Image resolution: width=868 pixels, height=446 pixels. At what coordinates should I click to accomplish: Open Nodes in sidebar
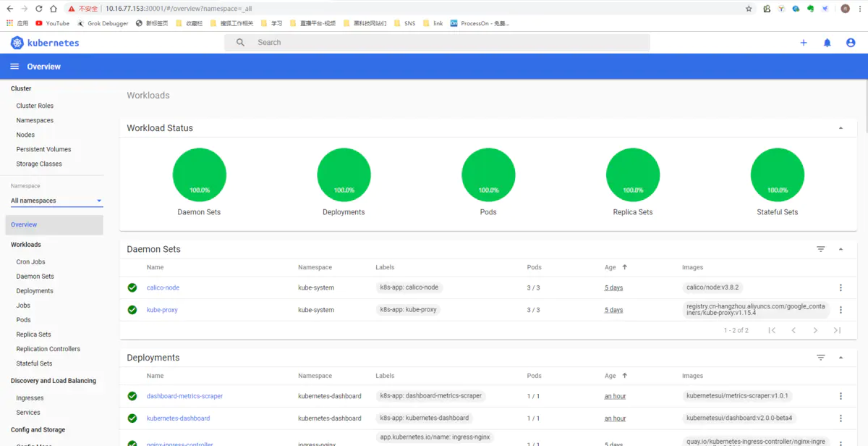pyautogui.click(x=25, y=135)
